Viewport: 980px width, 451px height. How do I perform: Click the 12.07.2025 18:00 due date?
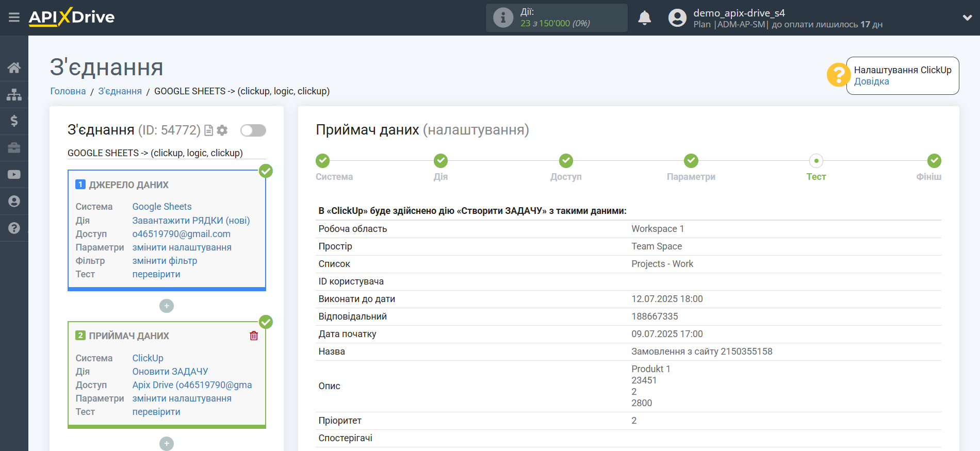click(x=667, y=299)
